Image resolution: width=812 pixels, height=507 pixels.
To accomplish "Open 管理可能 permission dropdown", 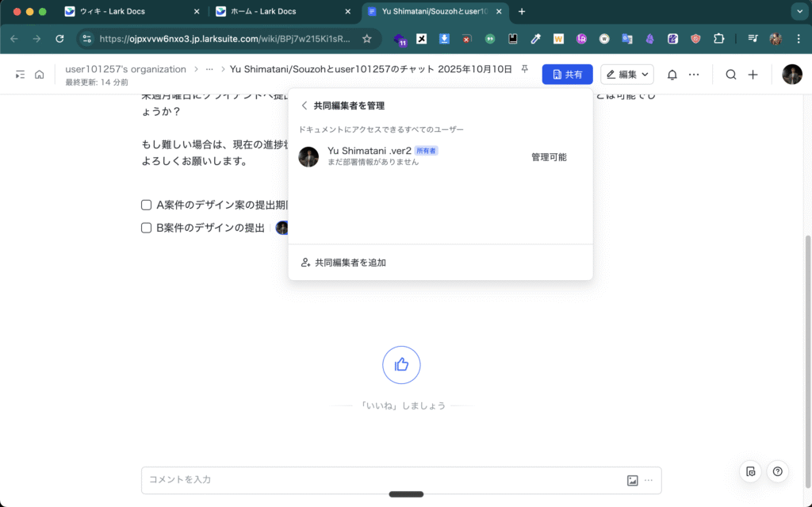I will coord(549,157).
